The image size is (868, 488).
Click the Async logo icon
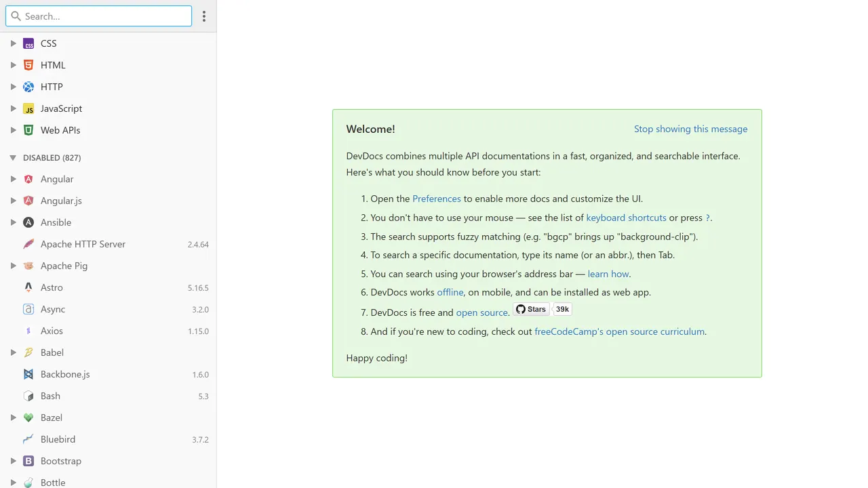pyautogui.click(x=28, y=309)
